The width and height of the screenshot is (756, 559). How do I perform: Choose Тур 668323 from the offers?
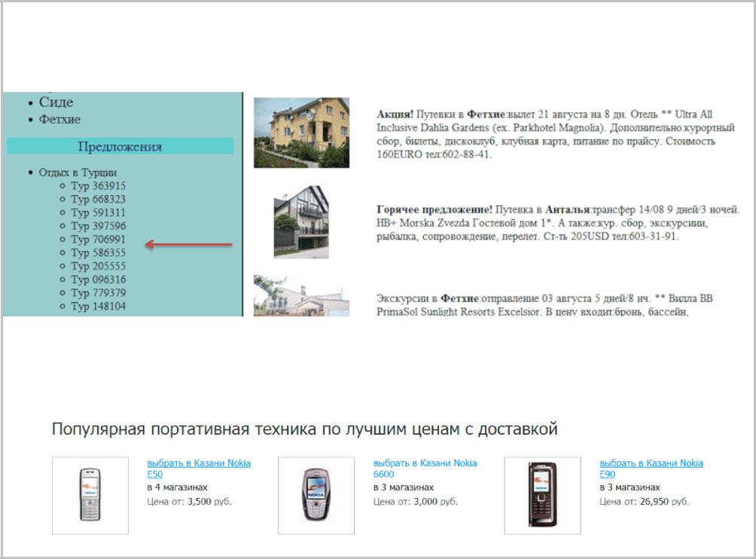tap(98, 200)
